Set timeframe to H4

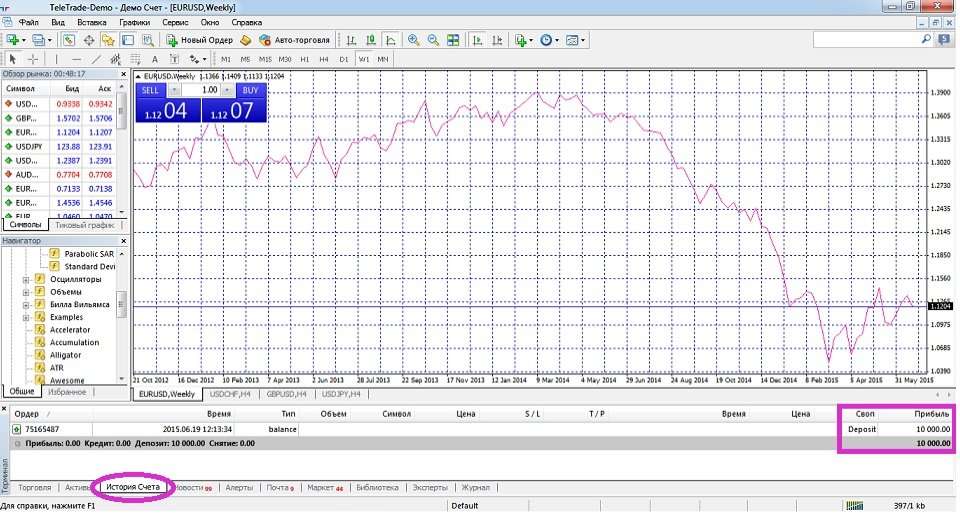pyautogui.click(x=324, y=59)
